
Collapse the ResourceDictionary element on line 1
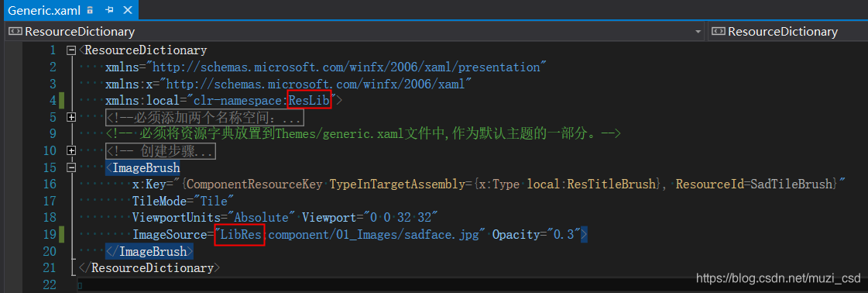tap(71, 50)
